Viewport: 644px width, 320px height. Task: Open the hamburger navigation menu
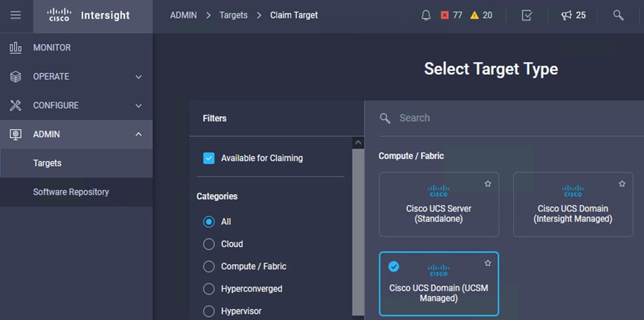16,15
